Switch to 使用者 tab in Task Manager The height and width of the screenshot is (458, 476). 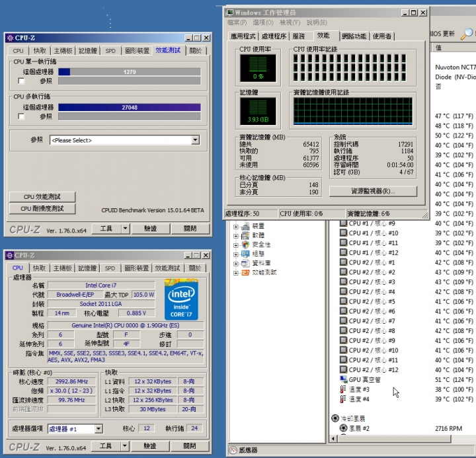coord(382,36)
